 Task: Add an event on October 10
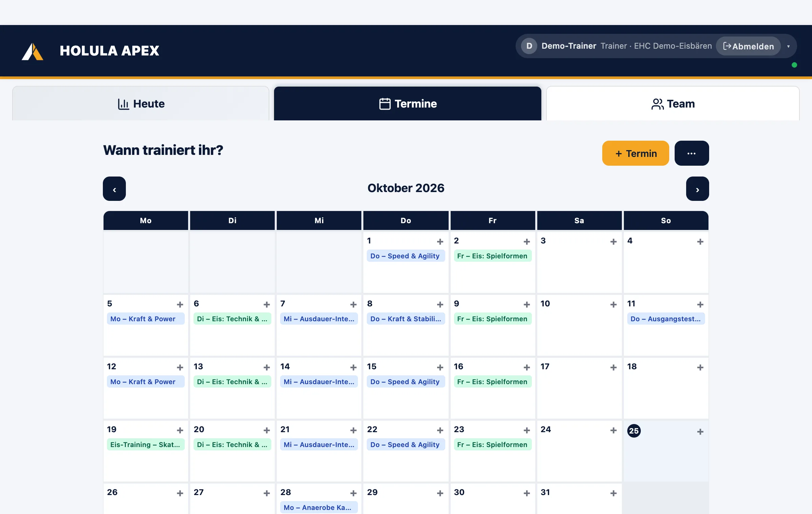(x=613, y=304)
